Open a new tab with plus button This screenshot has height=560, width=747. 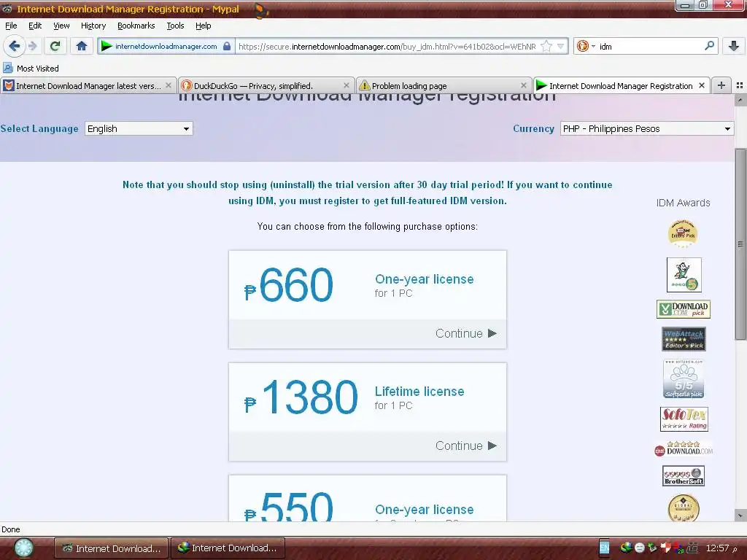721,85
